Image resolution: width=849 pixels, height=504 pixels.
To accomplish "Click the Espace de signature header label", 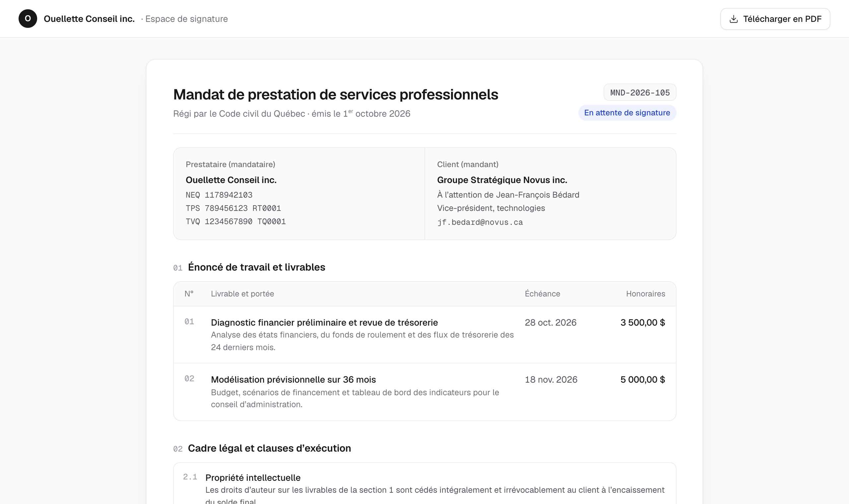I will 186,19.
